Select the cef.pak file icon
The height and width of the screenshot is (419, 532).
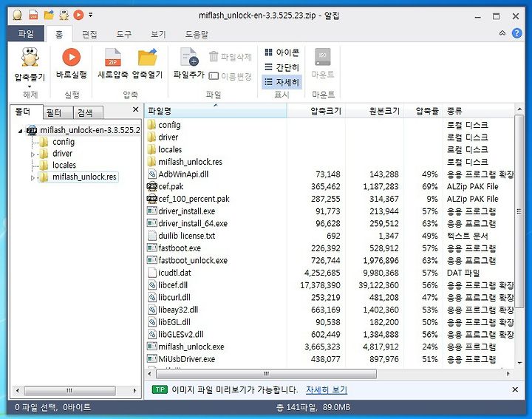coord(152,186)
